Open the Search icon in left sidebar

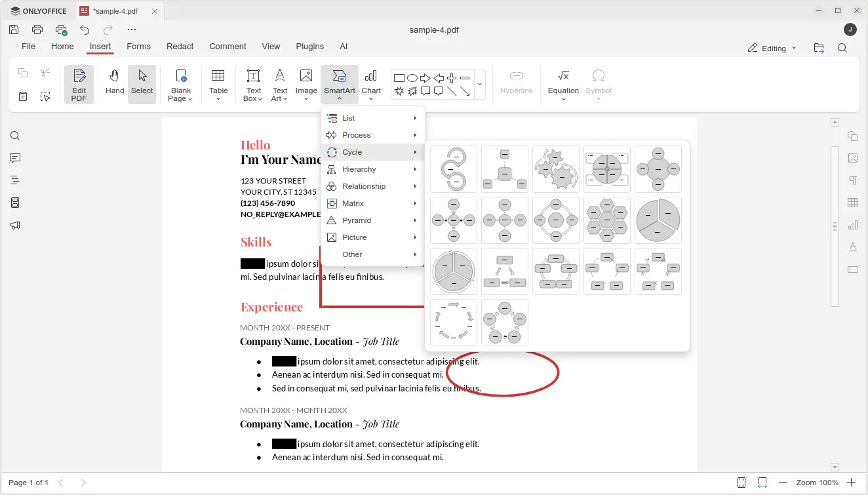(15, 136)
